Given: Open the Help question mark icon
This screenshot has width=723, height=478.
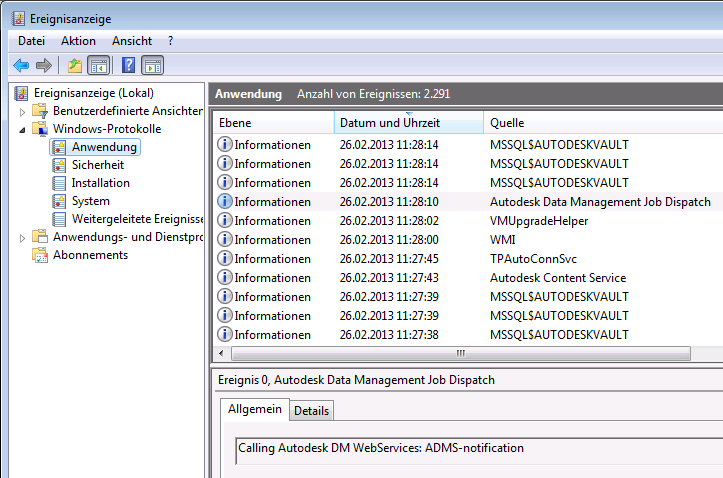Looking at the screenshot, I should 129,65.
